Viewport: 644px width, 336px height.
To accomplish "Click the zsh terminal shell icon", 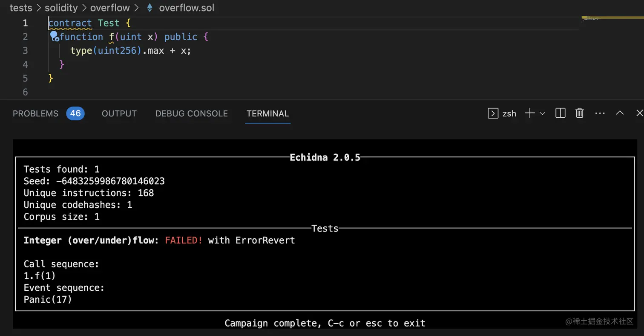I will [493, 113].
